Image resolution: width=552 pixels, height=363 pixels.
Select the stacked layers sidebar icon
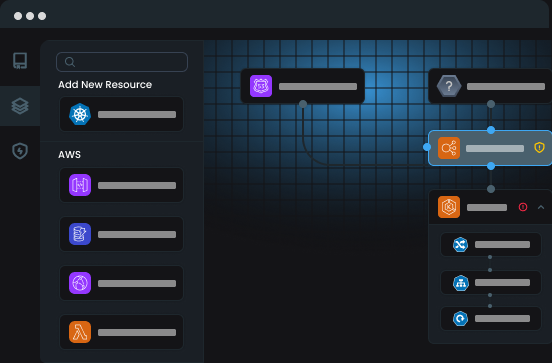[20, 106]
